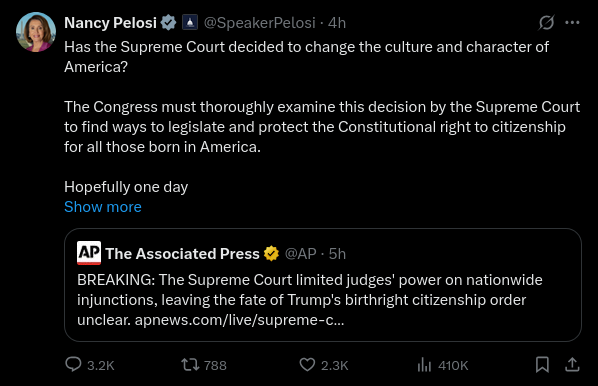The height and width of the screenshot is (386, 598).
Task: Bookmark this post
Action: click(542, 365)
